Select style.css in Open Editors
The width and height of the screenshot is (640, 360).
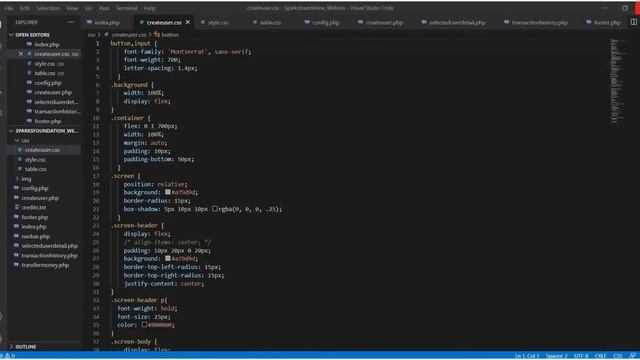(44, 64)
